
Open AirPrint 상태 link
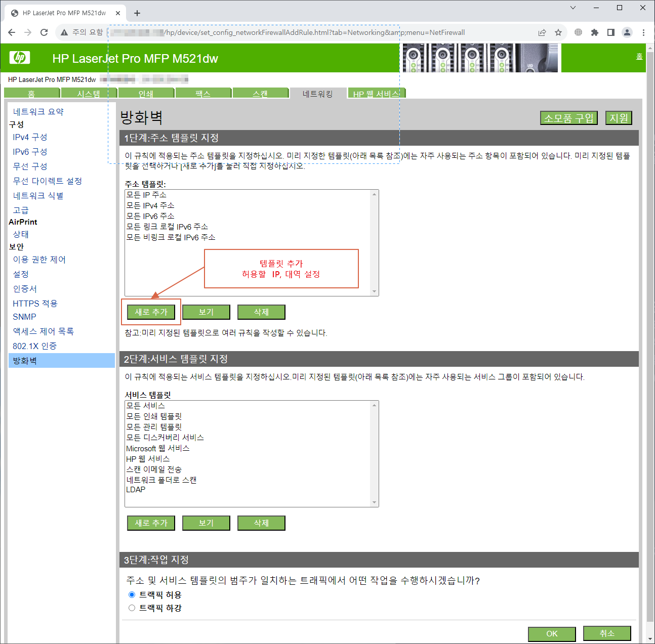coord(21,234)
